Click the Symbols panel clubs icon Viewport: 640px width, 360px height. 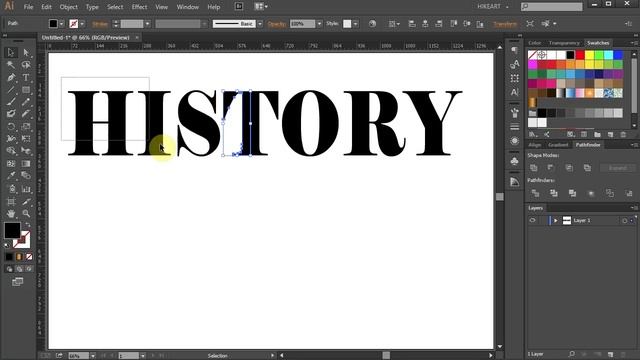[x=515, y=161]
